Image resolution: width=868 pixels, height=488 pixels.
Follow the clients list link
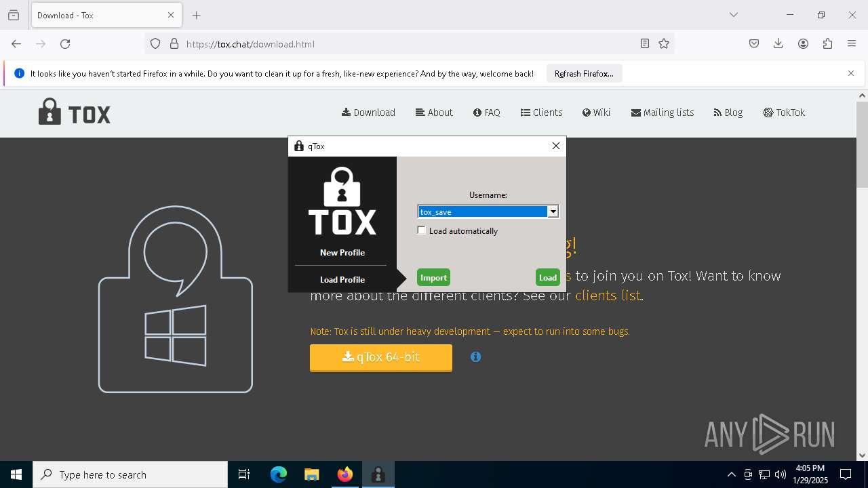pyautogui.click(x=608, y=296)
